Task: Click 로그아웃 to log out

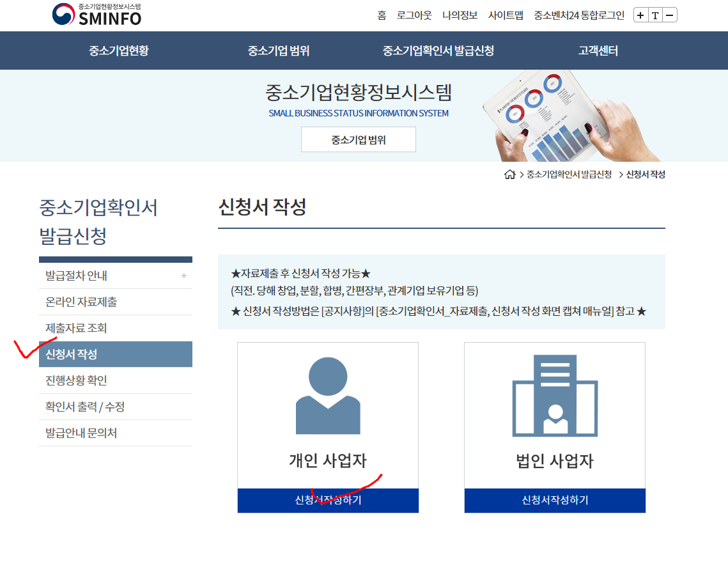Action: (414, 15)
